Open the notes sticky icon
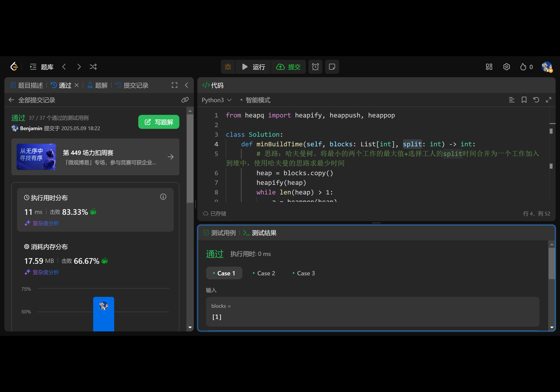The height and width of the screenshot is (392, 560). click(332, 67)
